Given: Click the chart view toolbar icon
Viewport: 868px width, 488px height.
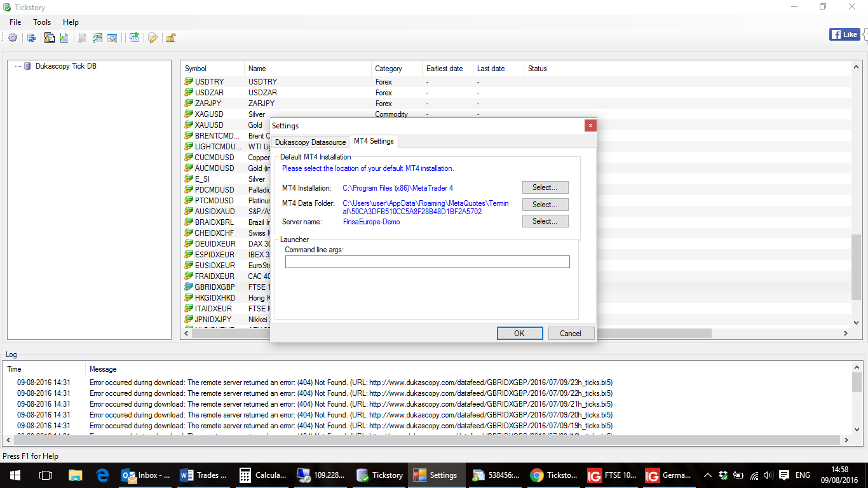Looking at the screenshot, I should tap(97, 38).
